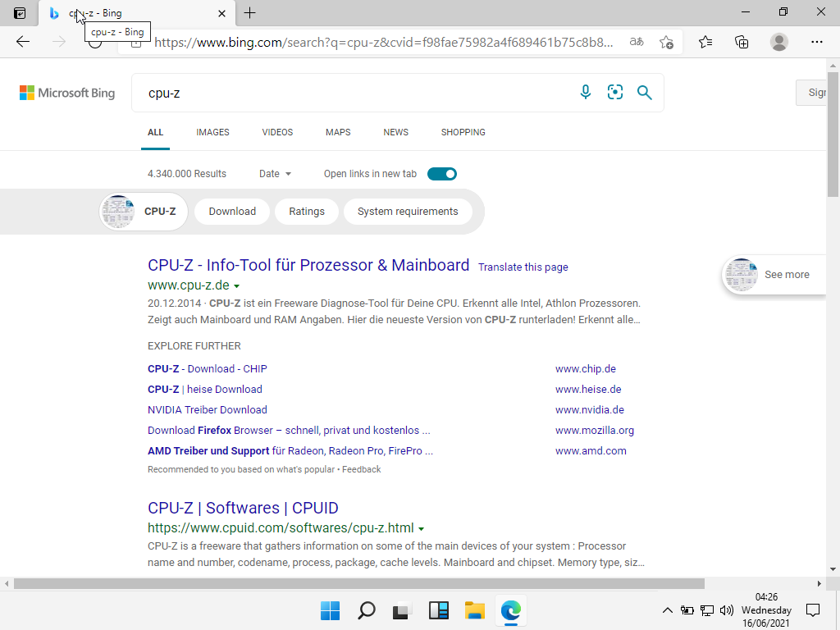Click the magnifier search button
This screenshot has width=840, height=630.
click(x=645, y=92)
